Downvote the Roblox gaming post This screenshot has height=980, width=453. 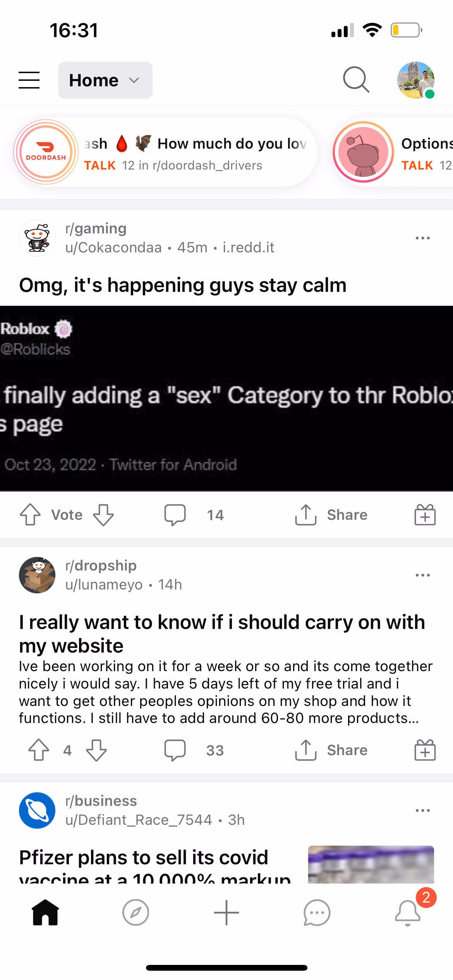103,515
